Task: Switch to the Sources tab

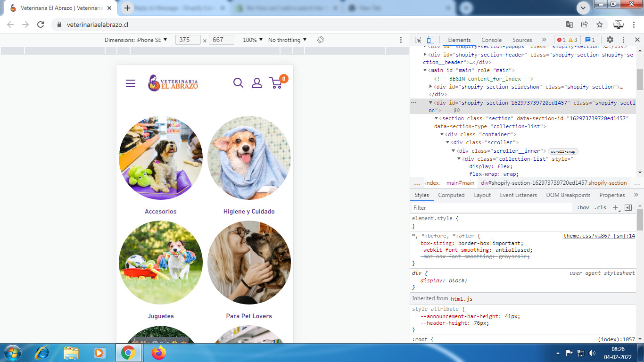Action: tap(522, 40)
